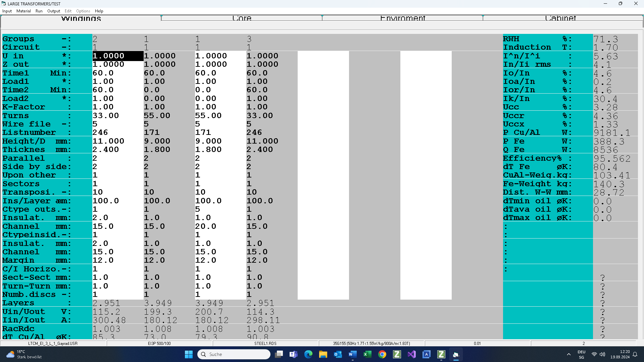Screen dimensions: 644x362
Task: Open Excel from the taskbar
Action: pyautogui.click(x=367, y=354)
